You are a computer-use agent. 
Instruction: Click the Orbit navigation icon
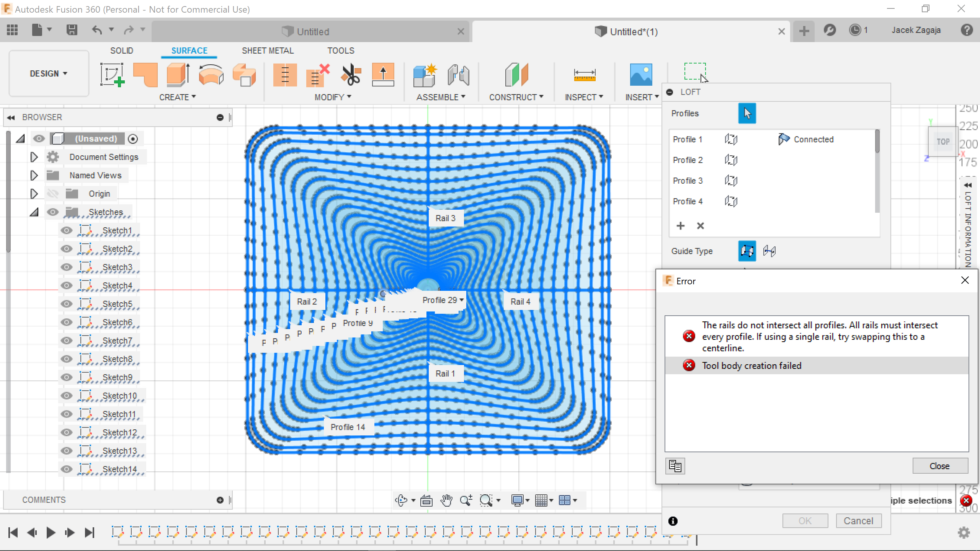click(x=401, y=500)
